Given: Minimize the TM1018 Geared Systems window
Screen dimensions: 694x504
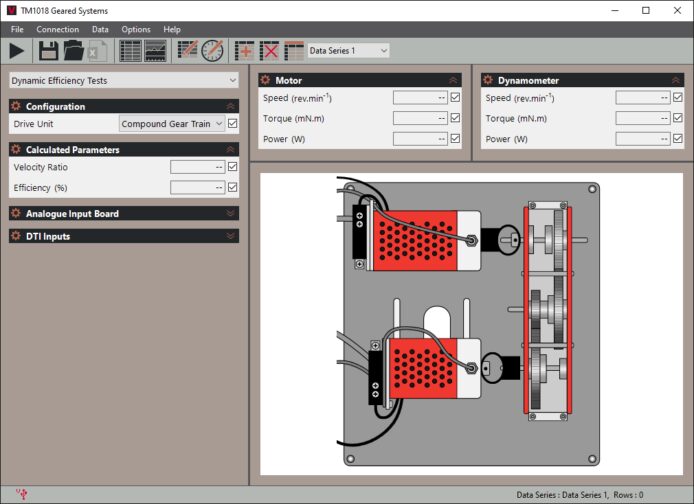Looking at the screenshot, I should [x=615, y=11].
